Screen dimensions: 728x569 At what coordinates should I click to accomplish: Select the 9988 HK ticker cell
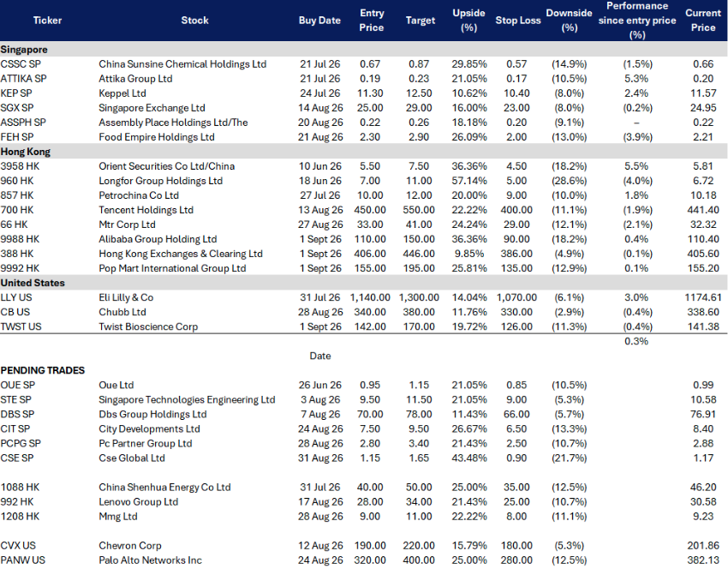(20, 239)
